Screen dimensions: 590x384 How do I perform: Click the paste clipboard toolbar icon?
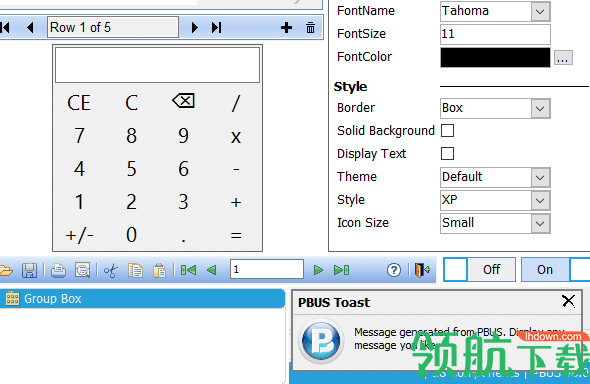tap(159, 270)
